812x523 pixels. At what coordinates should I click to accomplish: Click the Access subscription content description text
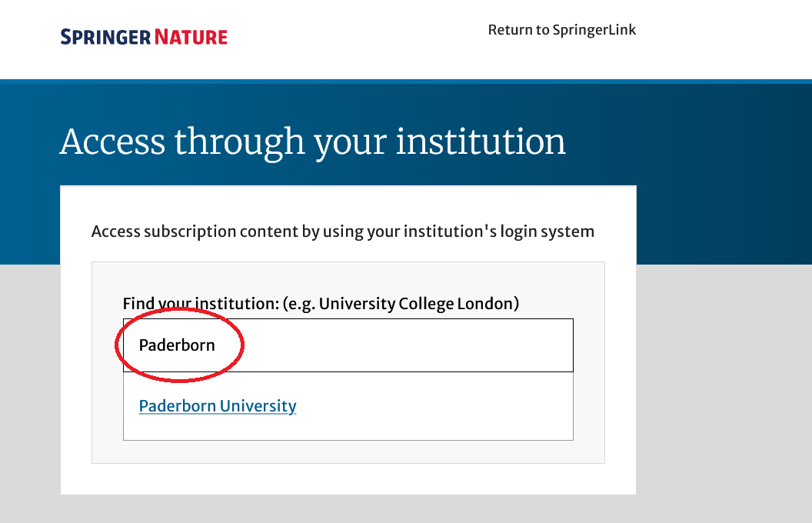(x=343, y=232)
